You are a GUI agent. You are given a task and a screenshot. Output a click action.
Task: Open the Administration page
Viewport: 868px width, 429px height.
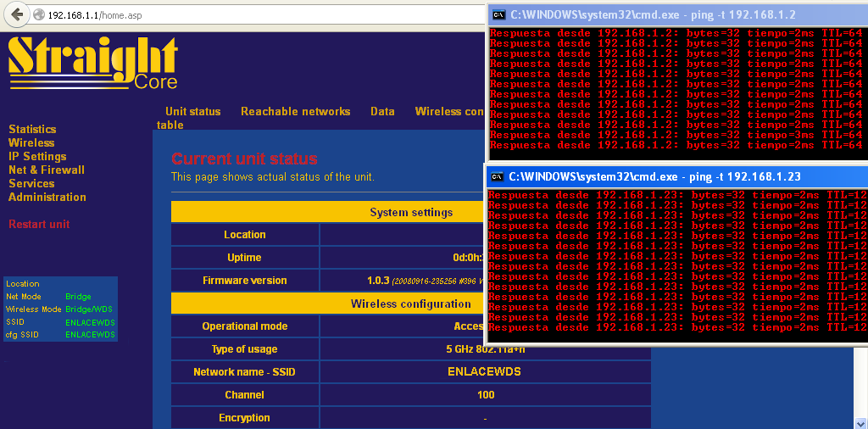pos(47,197)
